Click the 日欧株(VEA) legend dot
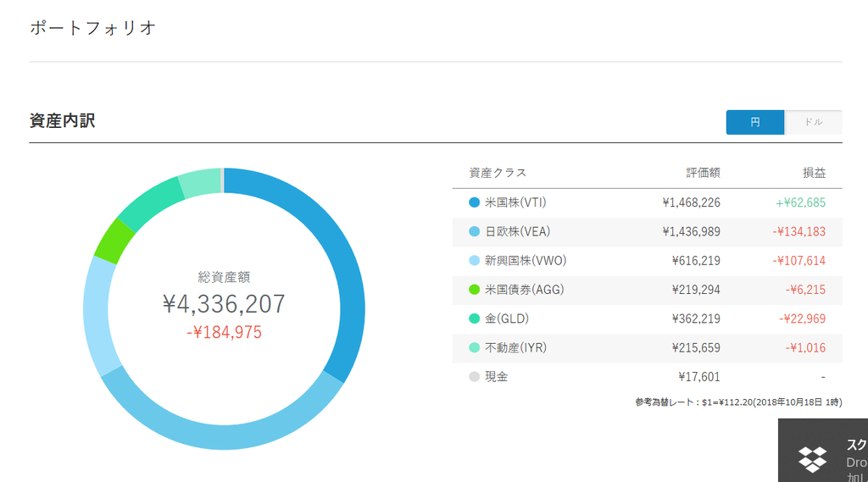This screenshot has height=482, width=868. point(475,232)
